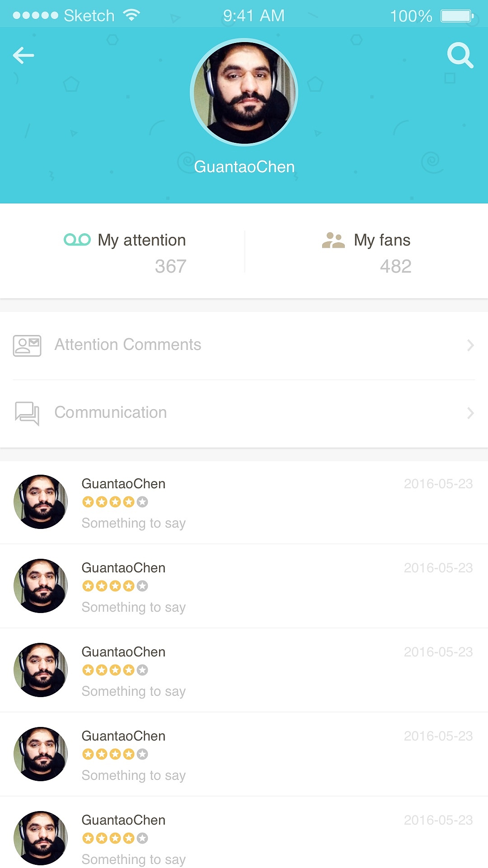This screenshot has height=868, width=488.
Task: Open the Communication menu row
Action: pyautogui.click(x=244, y=413)
